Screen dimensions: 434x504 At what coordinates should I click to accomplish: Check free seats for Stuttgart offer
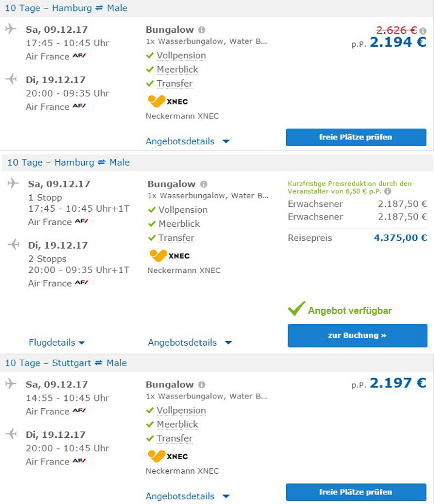coord(356,492)
